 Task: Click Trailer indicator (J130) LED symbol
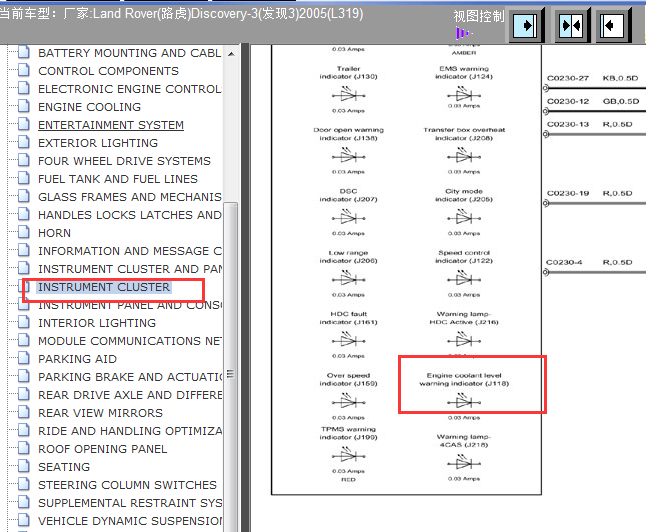349,96
